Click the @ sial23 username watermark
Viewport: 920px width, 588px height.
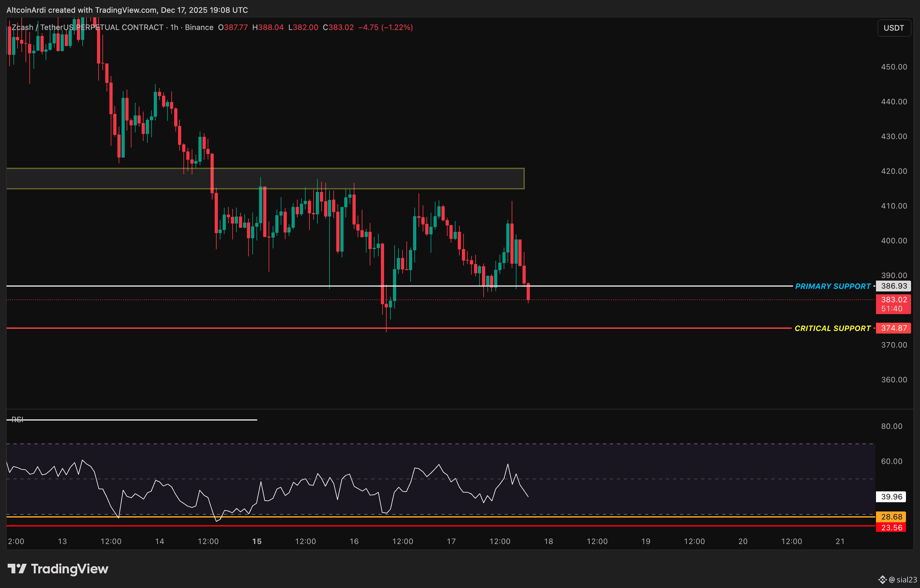pyautogui.click(x=903, y=580)
